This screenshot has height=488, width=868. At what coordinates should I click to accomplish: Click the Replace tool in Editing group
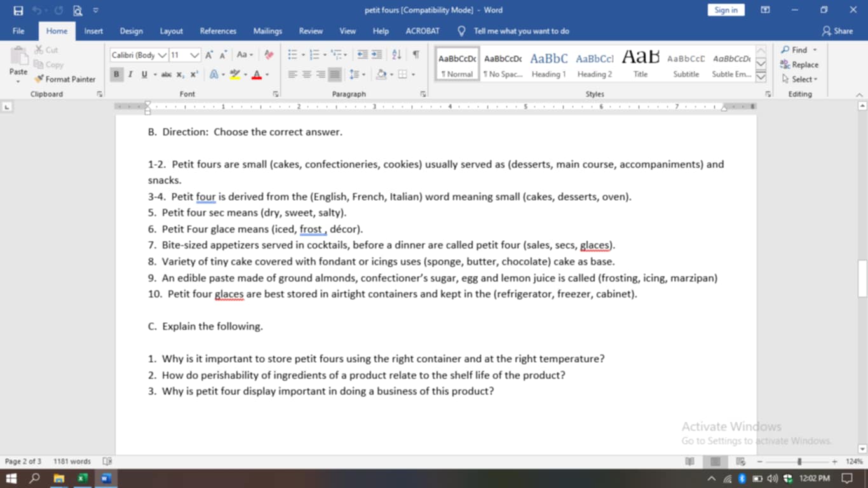pos(799,65)
